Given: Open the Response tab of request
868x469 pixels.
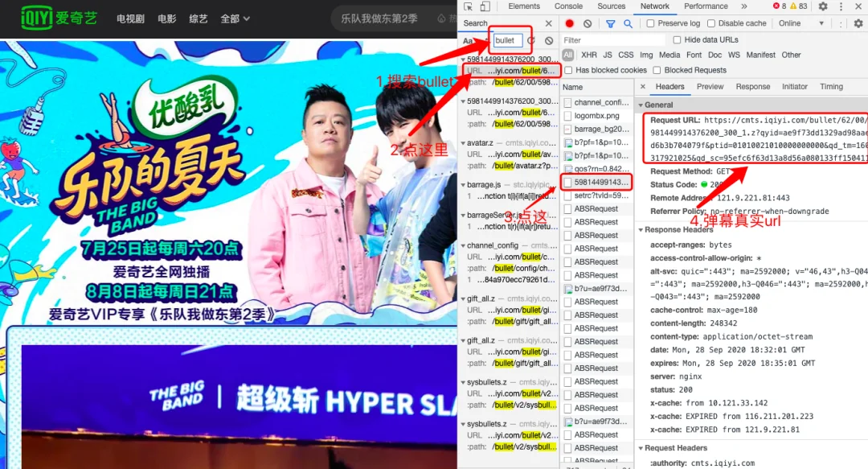Looking at the screenshot, I should click(x=753, y=87).
